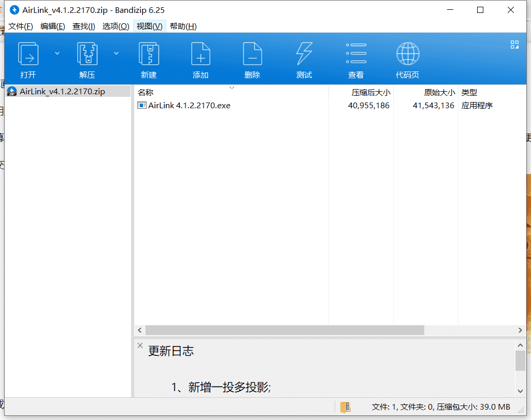Sort by the 名称 column header
This screenshot has height=420, width=531.
232,92
